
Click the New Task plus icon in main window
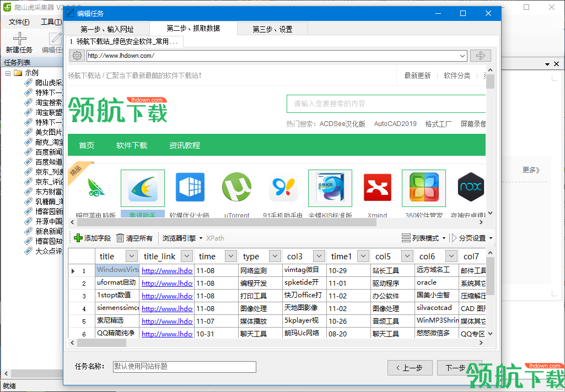click(x=19, y=39)
